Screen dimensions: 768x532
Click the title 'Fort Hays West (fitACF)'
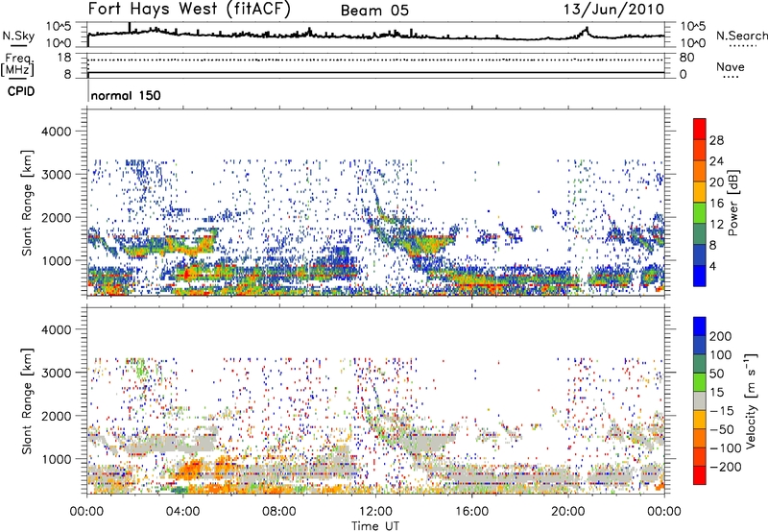pyautogui.click(x=188, y=10)
